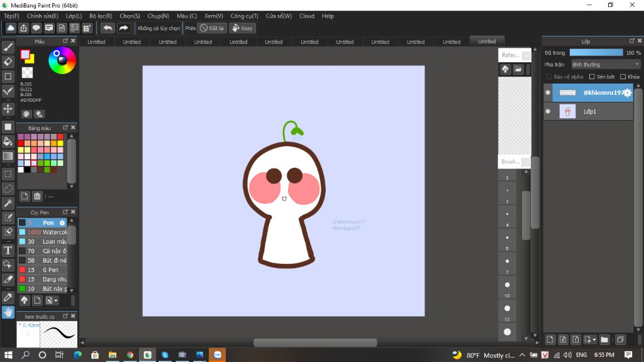644x362 pixels.
Task: Click the Xoay rotate button
Action: 242,28
